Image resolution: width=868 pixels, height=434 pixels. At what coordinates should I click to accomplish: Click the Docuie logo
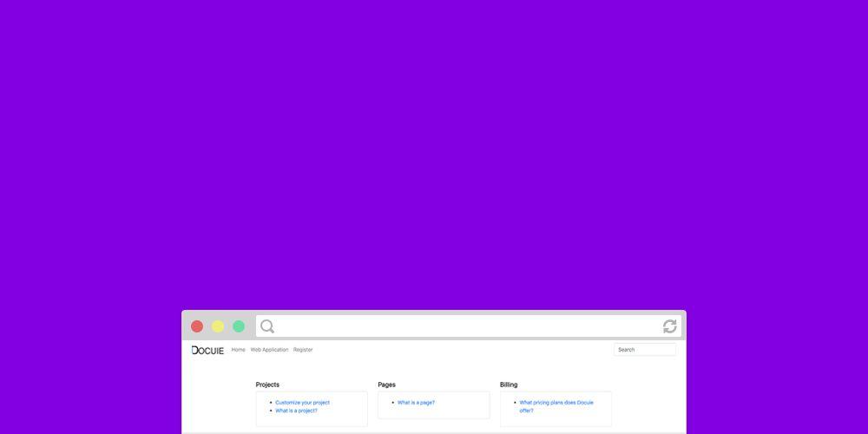click(207, 350)
